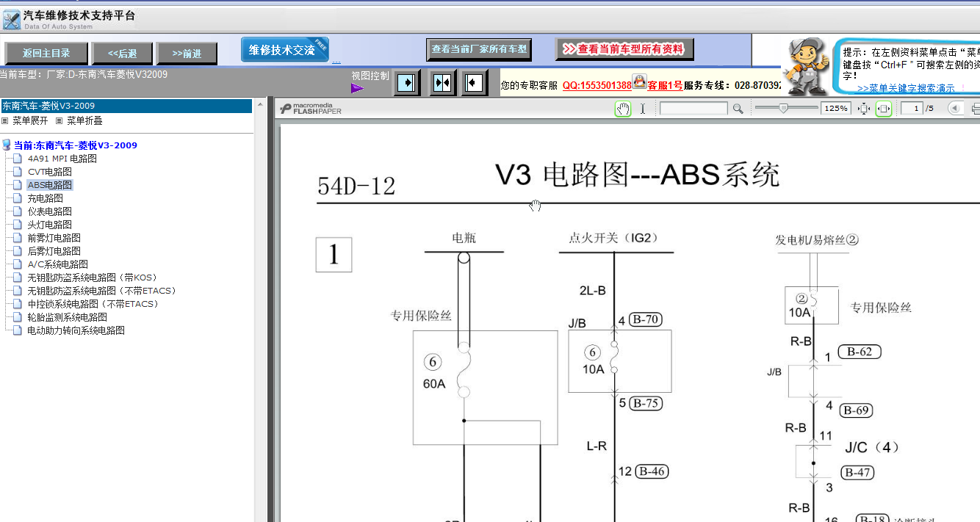The image size is (980, 522).
Task: Open 电动助力转向系统电路图 in tree
Action: point(76,330)
